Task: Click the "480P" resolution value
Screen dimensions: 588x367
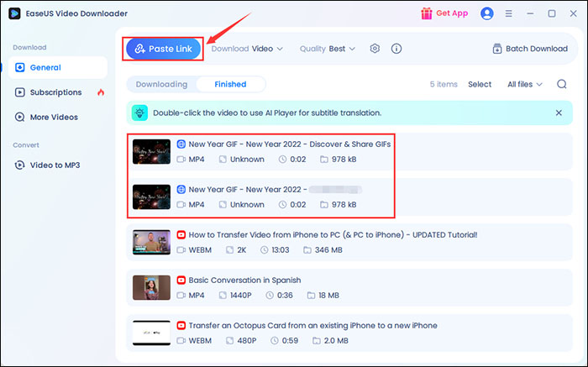Action: (247, 341)
